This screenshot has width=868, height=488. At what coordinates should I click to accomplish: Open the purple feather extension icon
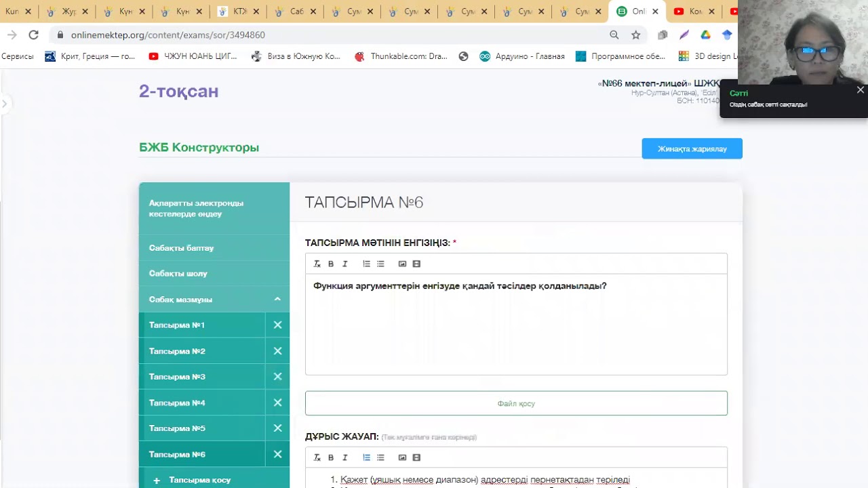684,35
